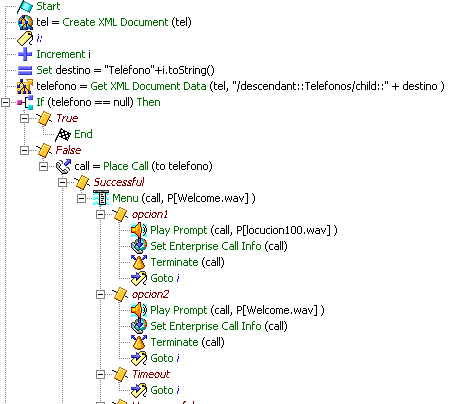The image size is (450, 404).
Task: Click 'If (telefono == null) Then' text
Action: coord(98,102)
